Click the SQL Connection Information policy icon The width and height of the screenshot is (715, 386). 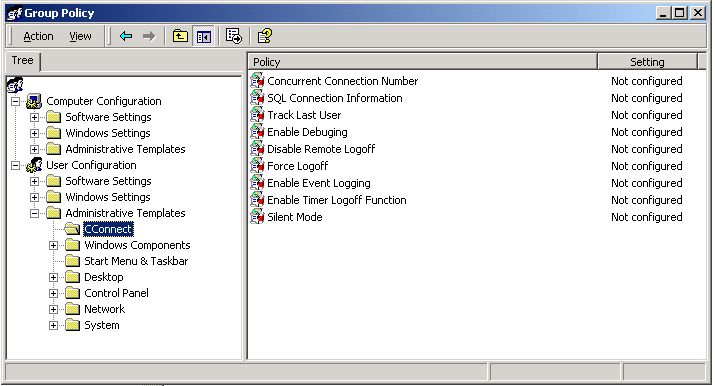pos(257,98)
